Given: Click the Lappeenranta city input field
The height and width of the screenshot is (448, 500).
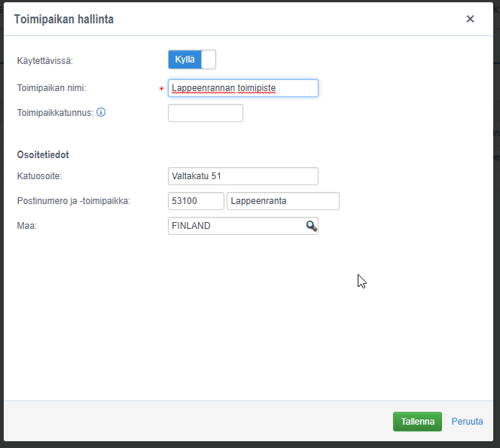Looking at the screenshot, I should pos(282,201).
